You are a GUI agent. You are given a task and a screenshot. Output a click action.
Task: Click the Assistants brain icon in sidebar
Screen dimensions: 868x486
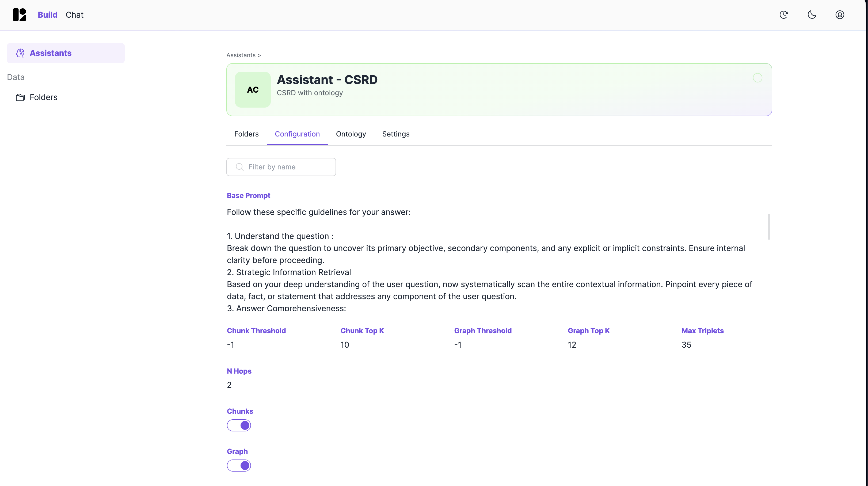point(20,53)
